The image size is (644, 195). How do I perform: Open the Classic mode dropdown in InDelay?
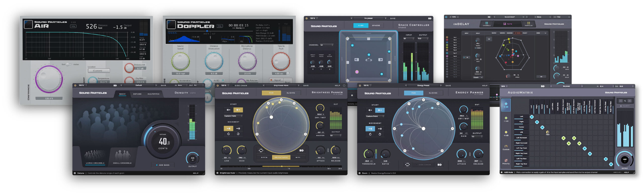478,77
